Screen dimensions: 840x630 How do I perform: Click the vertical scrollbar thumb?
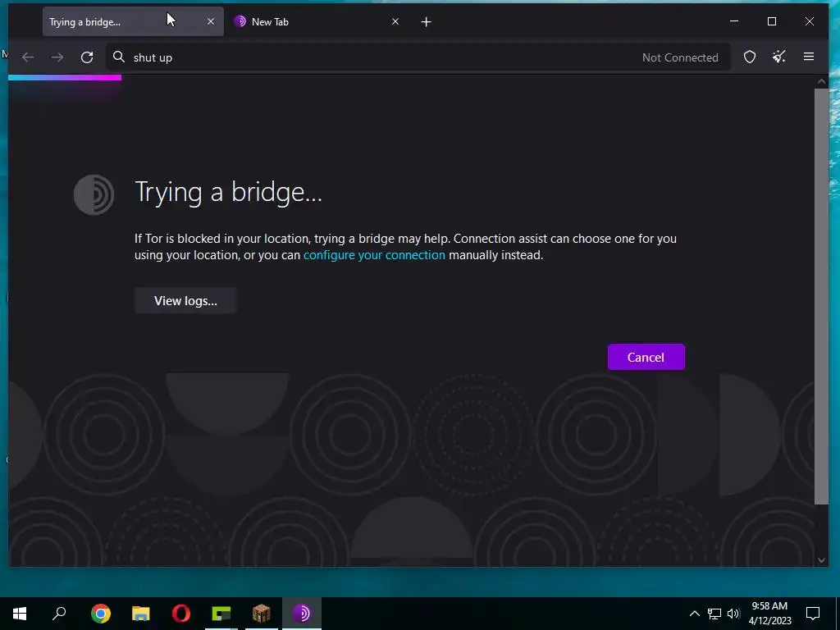pos(821,296)
